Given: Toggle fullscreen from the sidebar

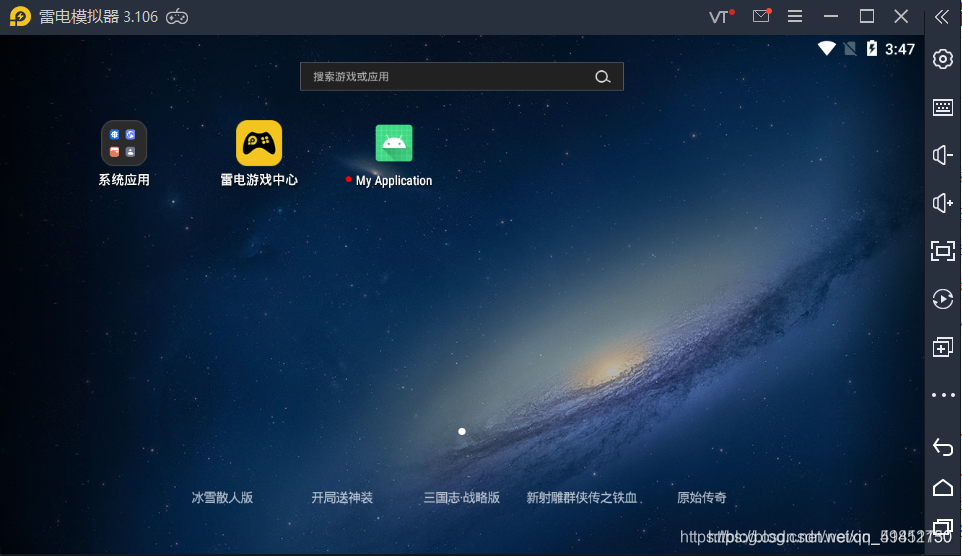Looking at the screenshot, I should pos(943,250).
